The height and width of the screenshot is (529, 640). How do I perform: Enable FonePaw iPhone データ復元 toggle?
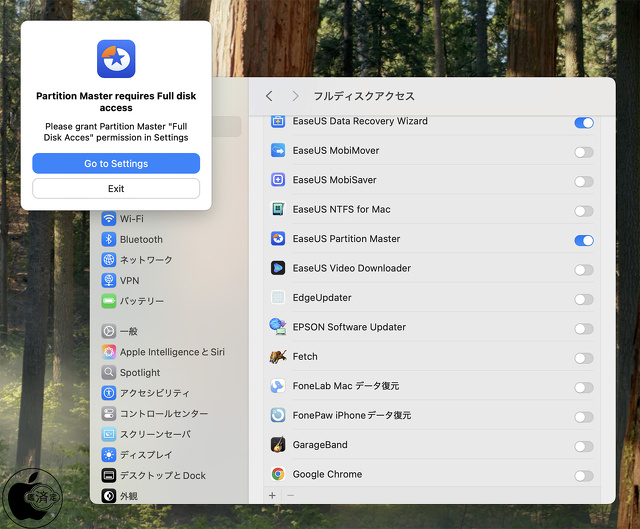pos(584,417)
